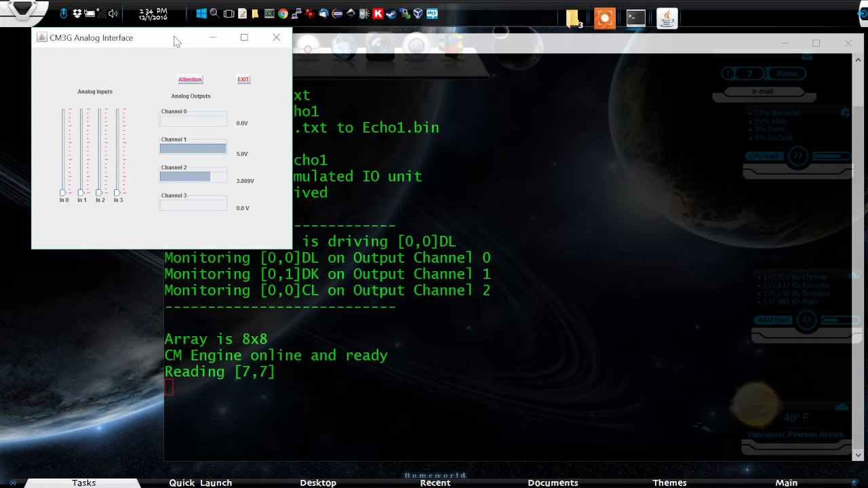The height and width of the screenshot is (488, 868).
Task: Click the orange screen recorder icon
Action: [604, 18]
